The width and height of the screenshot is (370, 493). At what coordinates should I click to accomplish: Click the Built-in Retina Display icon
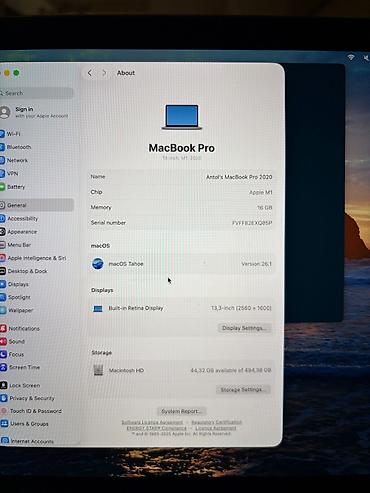click(98, 309)
